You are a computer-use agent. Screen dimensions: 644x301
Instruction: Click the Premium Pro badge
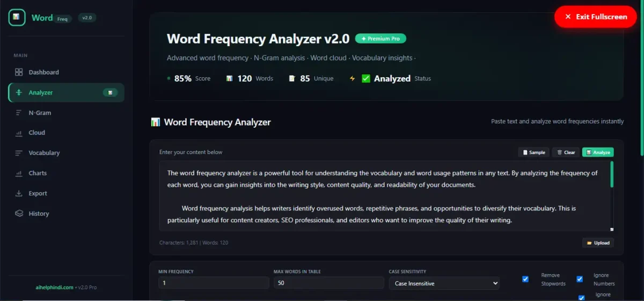(380, 39)
